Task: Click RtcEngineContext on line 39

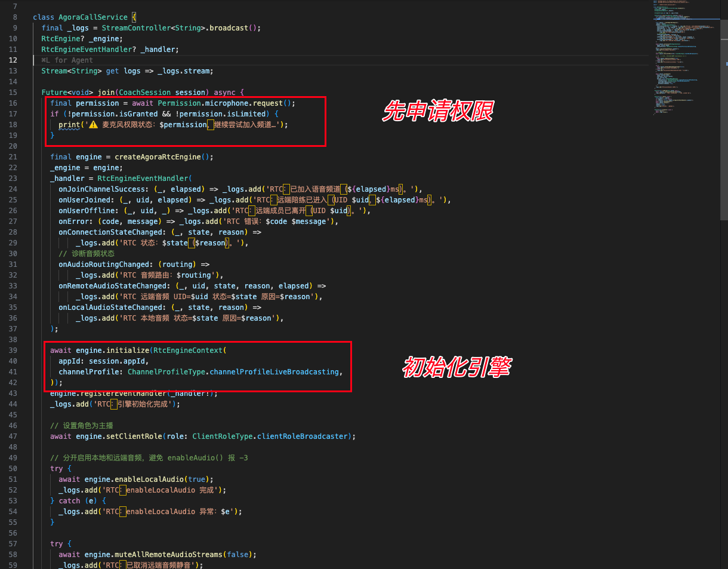Action: (x=188, y=350)
